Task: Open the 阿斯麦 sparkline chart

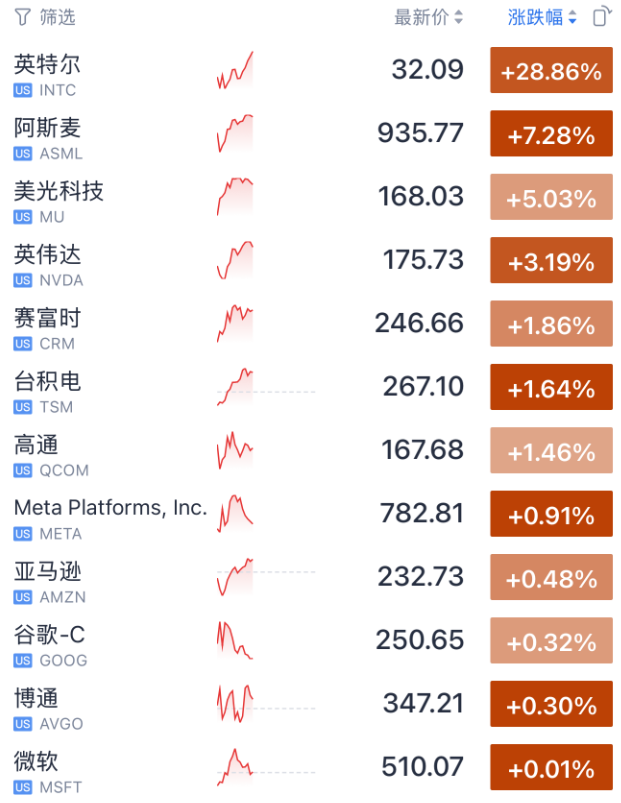Action: click(235, 134)
